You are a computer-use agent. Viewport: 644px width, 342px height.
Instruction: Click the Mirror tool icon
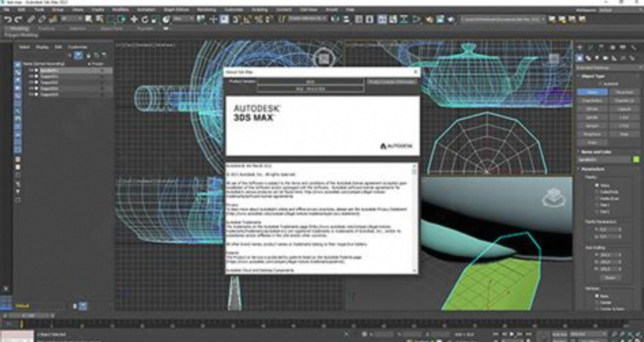pos(336,19)
